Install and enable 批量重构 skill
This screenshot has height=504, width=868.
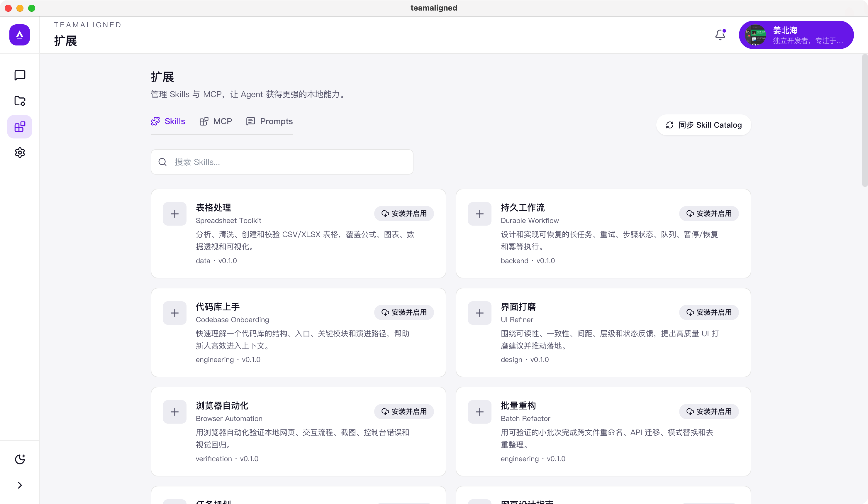pyautogui.click(x=708, y=412)
